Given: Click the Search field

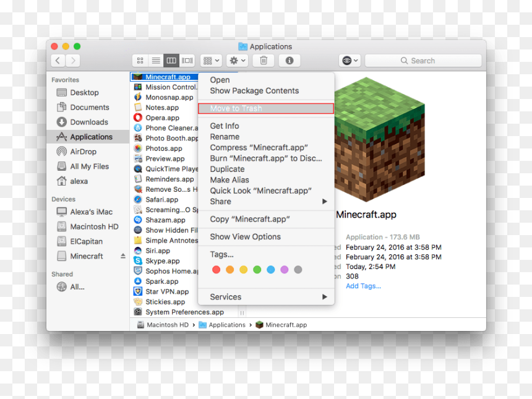Looking at the screenshot, I should (423, 61).
